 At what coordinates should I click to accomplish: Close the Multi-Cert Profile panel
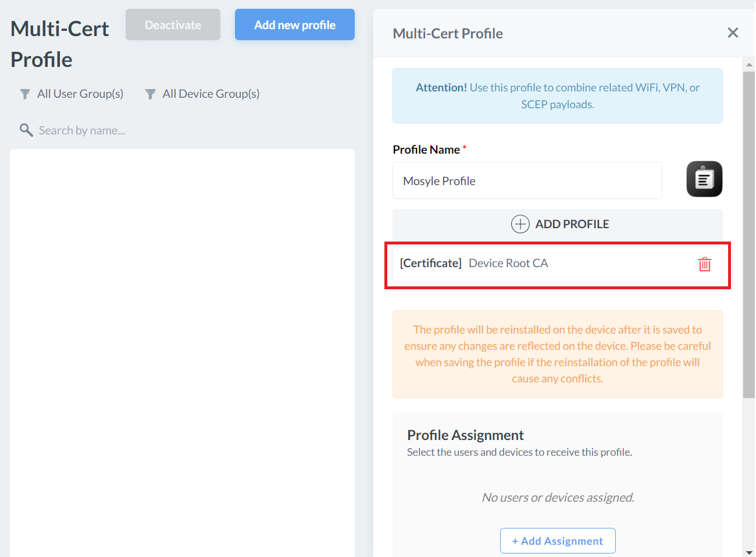click(733, 33)
